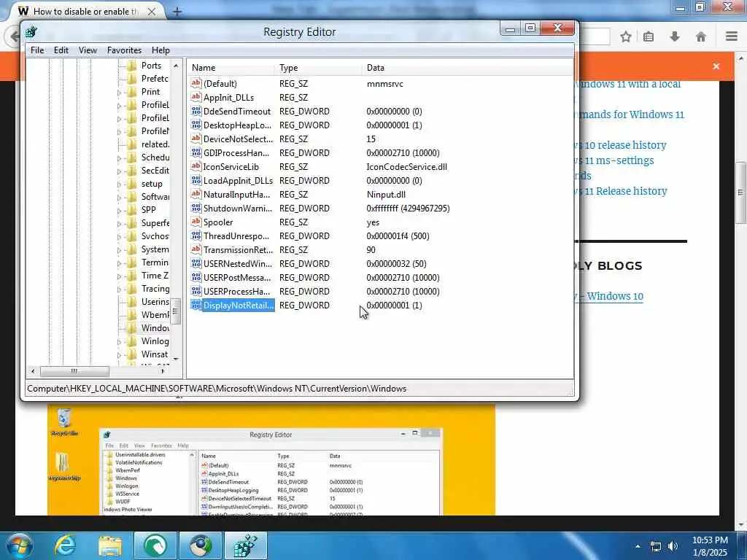The width and height of the screenshot is (747, 560).
Task: Open the '11 ms-settings' link on webpage
Action: point(617,160)
